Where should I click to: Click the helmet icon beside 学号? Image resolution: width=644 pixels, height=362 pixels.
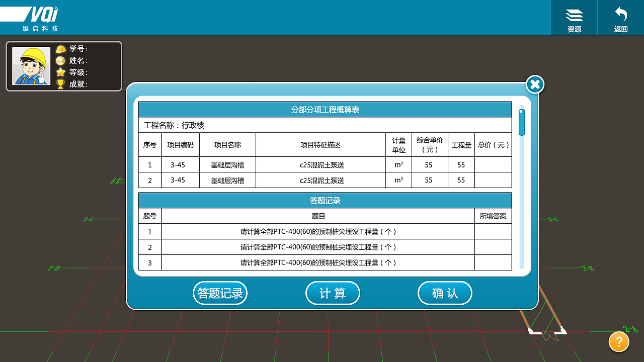61,49
